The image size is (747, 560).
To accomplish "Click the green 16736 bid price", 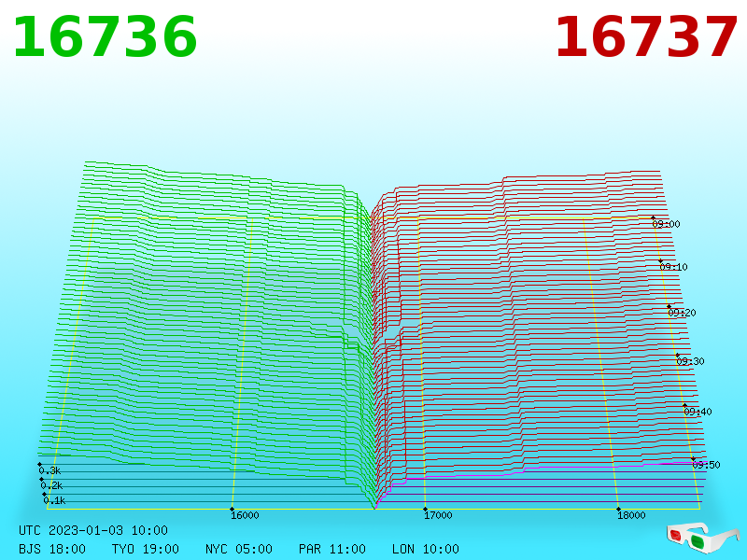I will 105,37.
